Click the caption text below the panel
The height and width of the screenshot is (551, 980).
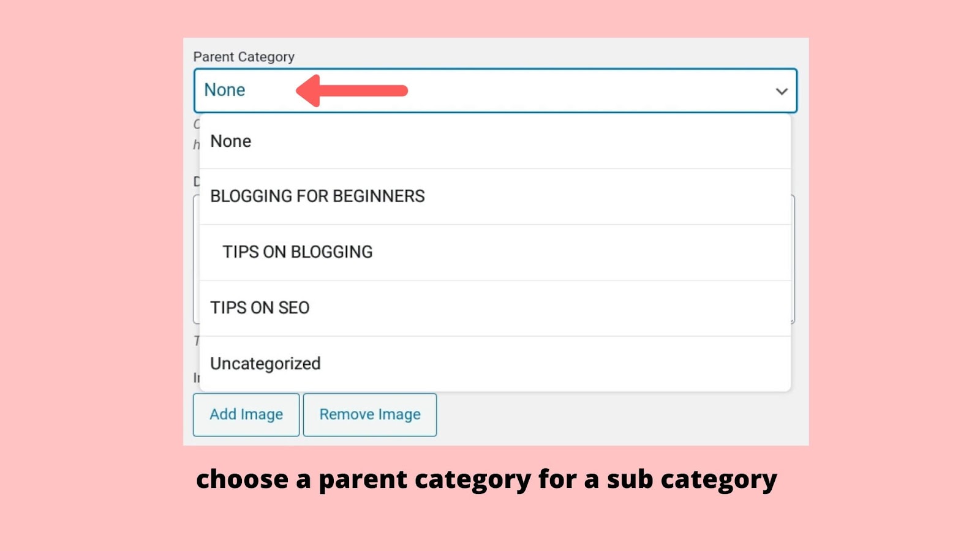click(x=486, y=479)
